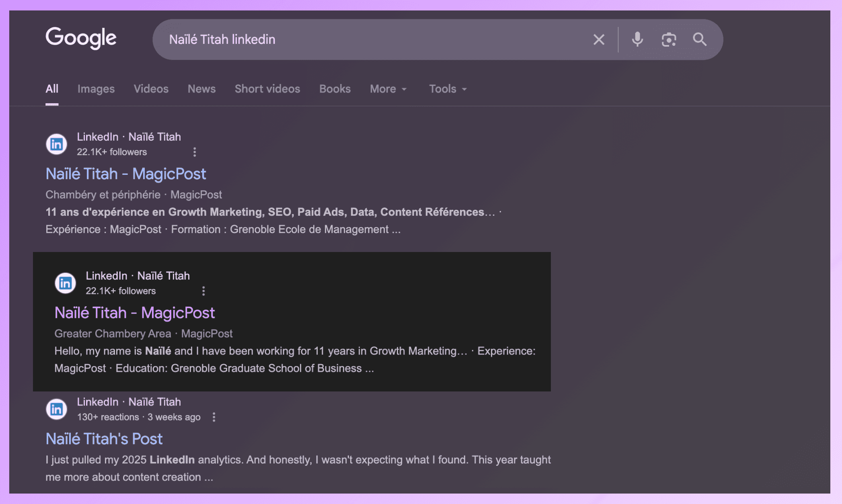Screen dimensions: 842x504
Task: Open Naïlé Titah's Post link
Action: [x=104, y=439]
